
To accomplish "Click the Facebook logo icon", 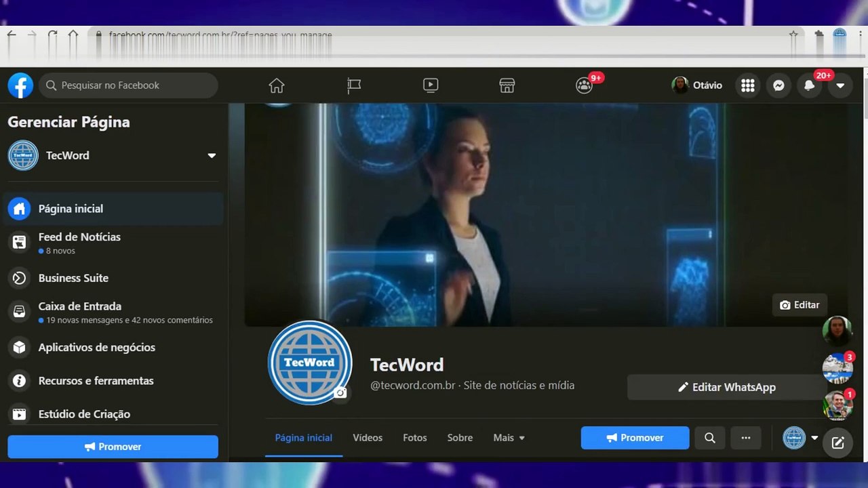I will [x=20, y=85].
